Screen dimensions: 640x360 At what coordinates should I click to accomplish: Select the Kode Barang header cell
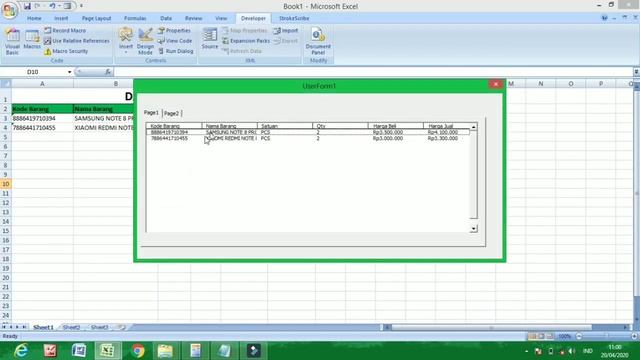tap(42, 109)
